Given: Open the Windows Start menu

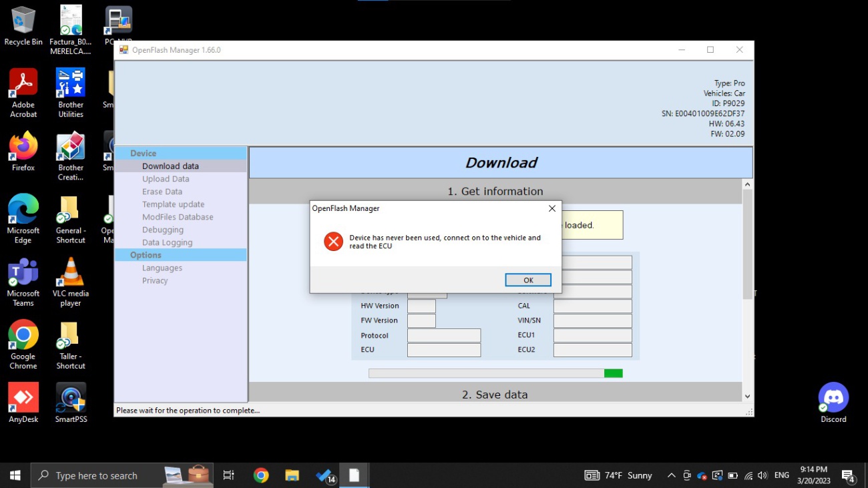Looking at the screenshot, I should tap(15, 475).
